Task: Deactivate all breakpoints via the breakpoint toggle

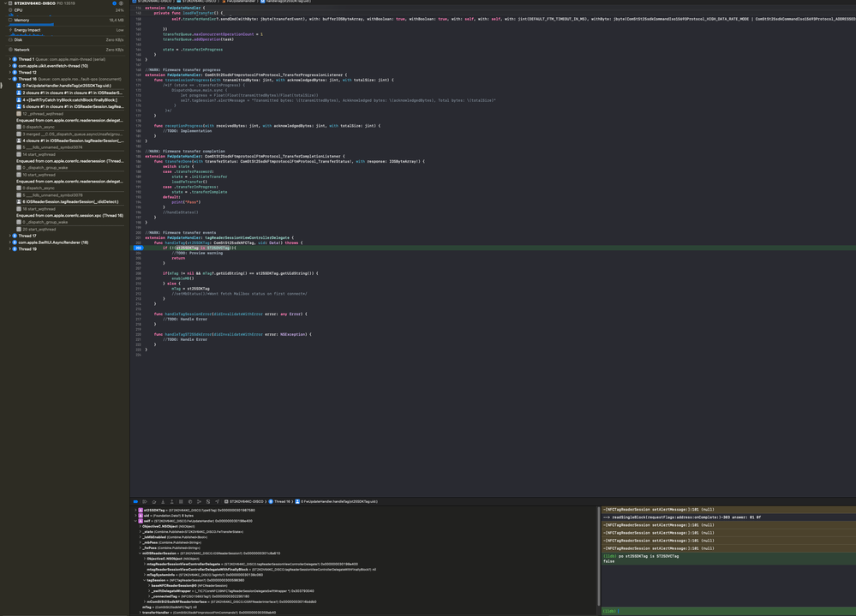Action: click(135, 503)
